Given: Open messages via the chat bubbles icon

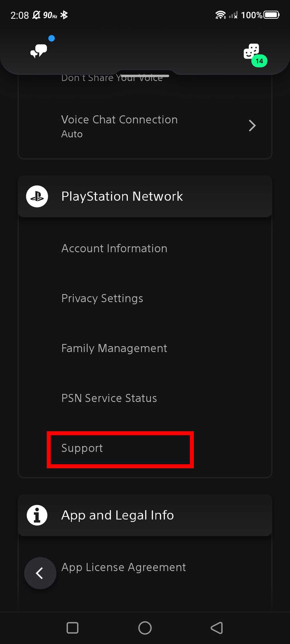Looking at the screenshot, I should (38, 50).
